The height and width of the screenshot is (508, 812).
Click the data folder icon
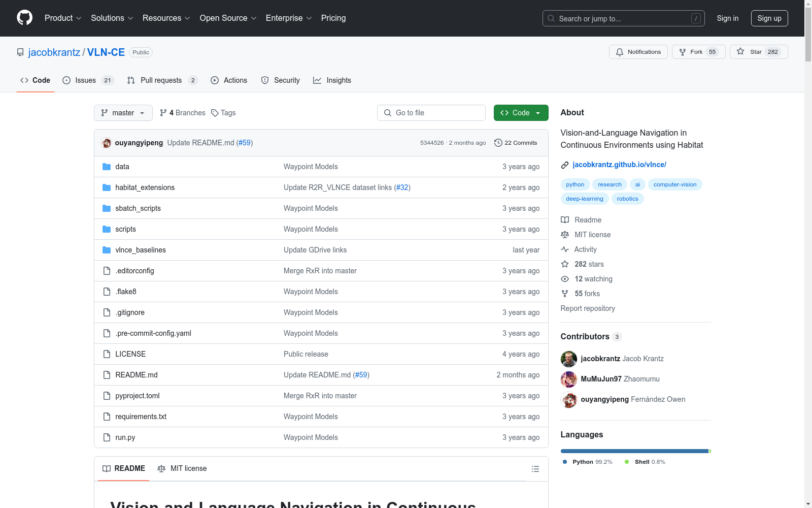pyautogui.click(x=107, y=167)
